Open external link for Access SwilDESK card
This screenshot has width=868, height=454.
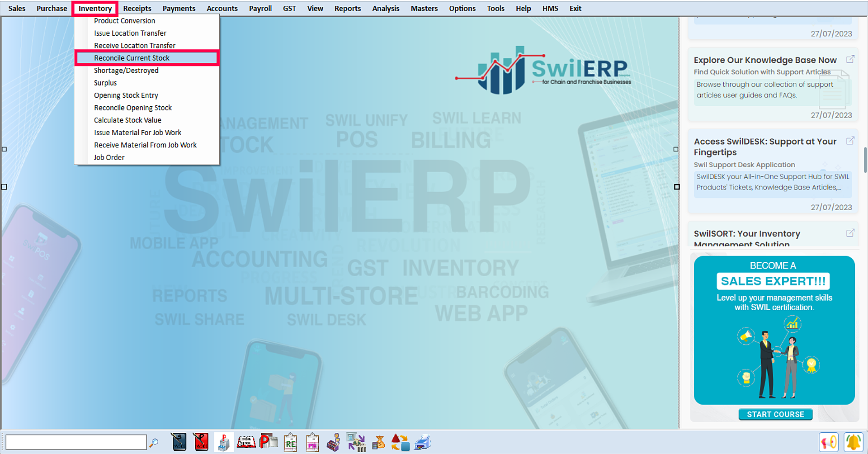coord(850,141)
